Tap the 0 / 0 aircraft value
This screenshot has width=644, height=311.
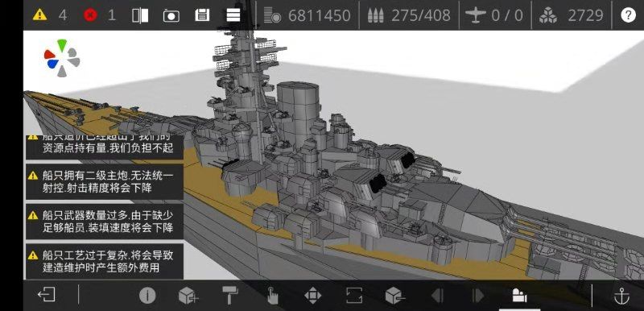click(x=507, y=15)
